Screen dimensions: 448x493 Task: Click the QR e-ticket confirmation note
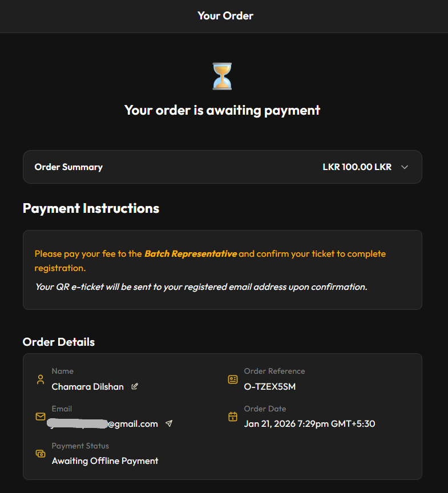click(x=201, y=287)
